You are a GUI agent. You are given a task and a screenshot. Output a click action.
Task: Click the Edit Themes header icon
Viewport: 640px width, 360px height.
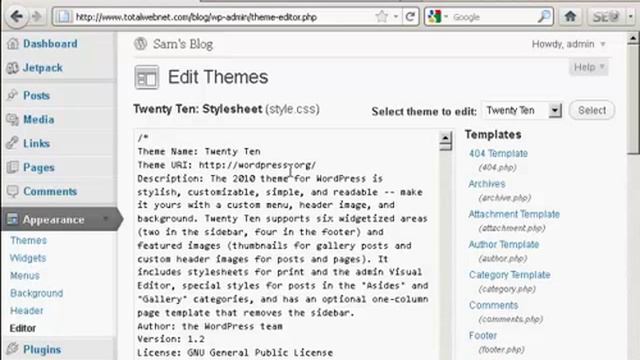147,77
